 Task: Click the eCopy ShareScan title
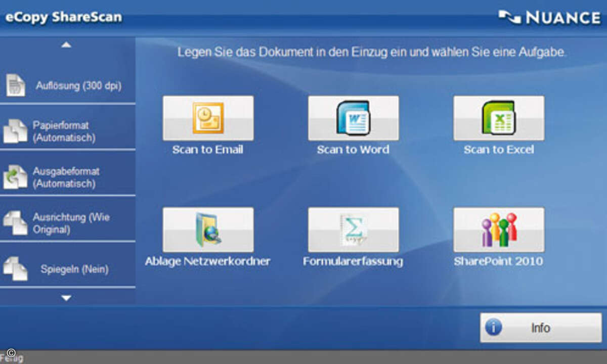64,17
